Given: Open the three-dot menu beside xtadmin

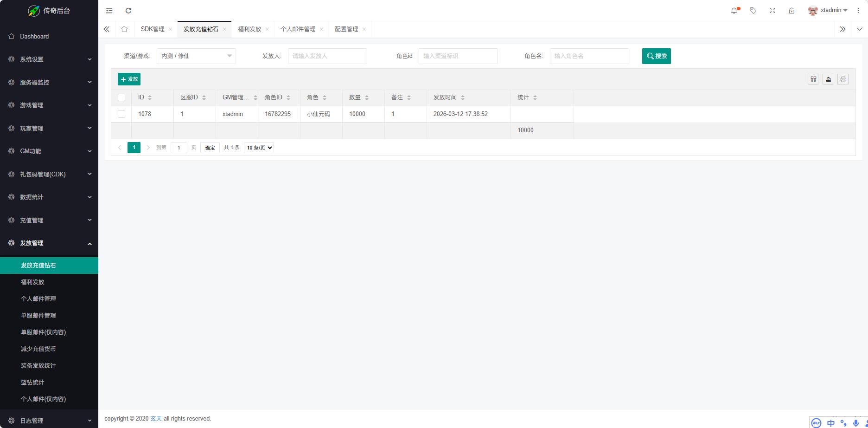Looking at the screenshot, I should click(858, 10).
